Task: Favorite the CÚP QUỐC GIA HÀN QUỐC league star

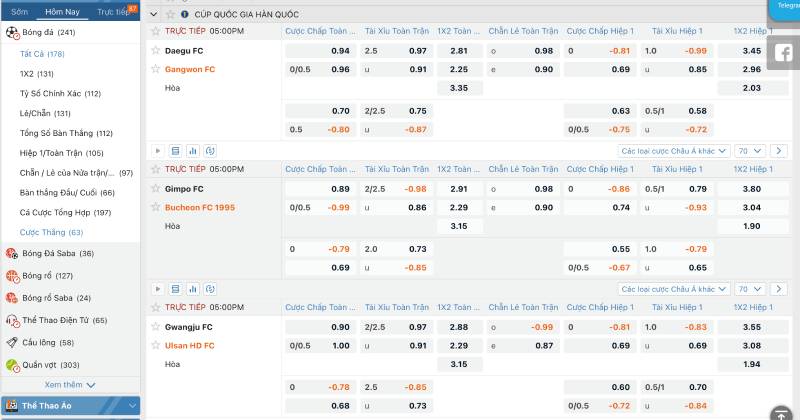Action: point(170,14)
